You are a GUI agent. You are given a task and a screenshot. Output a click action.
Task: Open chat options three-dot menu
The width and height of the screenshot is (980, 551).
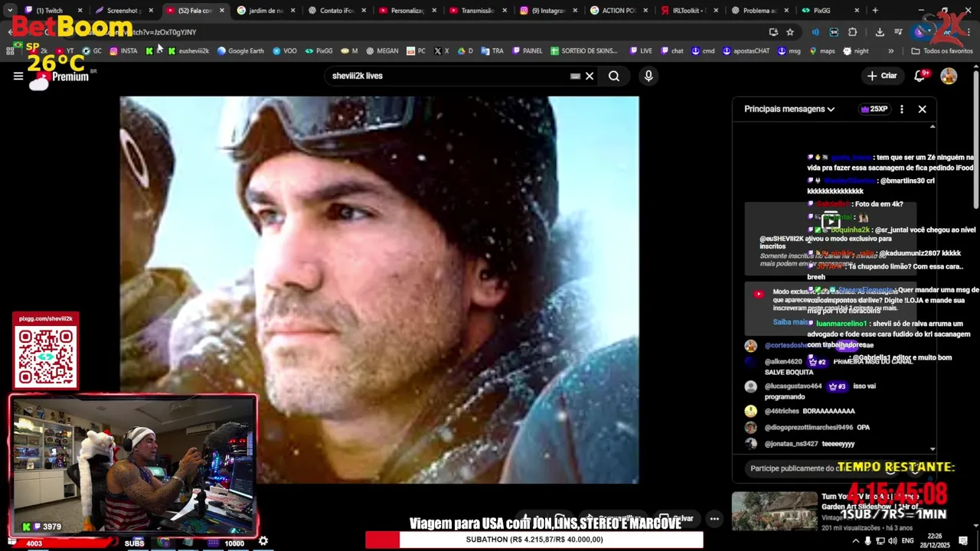click(x=901, y=109)
